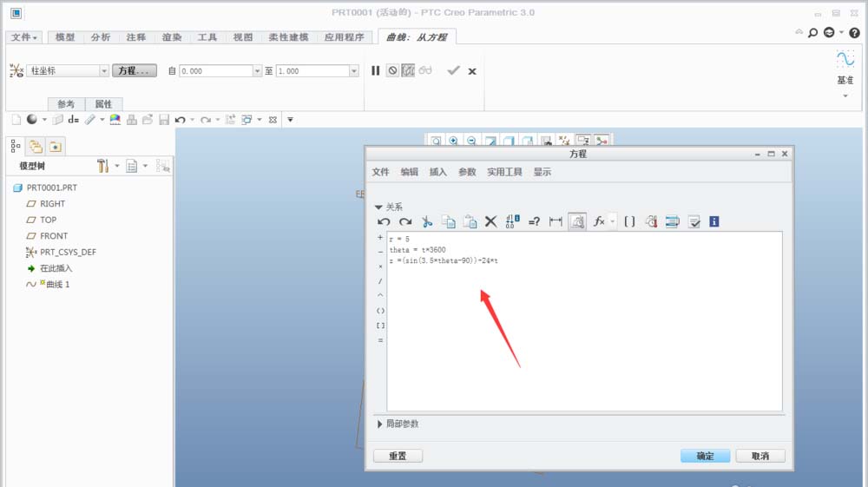Evaluate expression with =? icon
The width and height of the screenshot is (868, 487).
coord(534,222)
